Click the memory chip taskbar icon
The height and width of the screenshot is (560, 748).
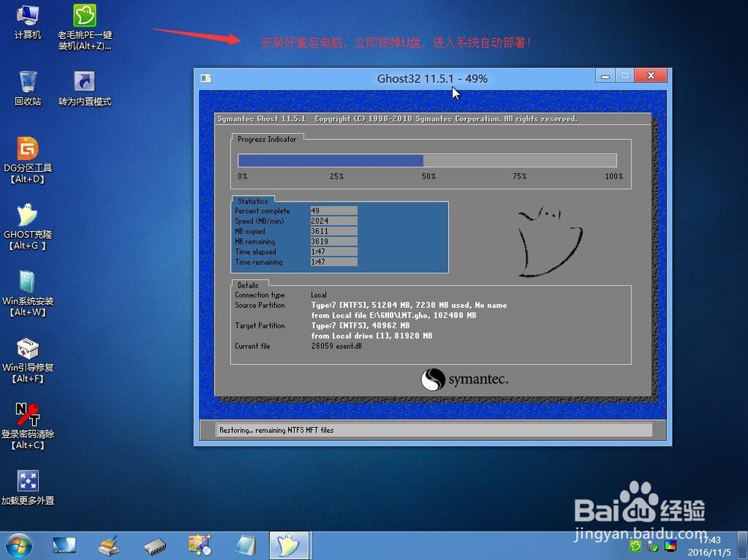(x=155, y=547)
